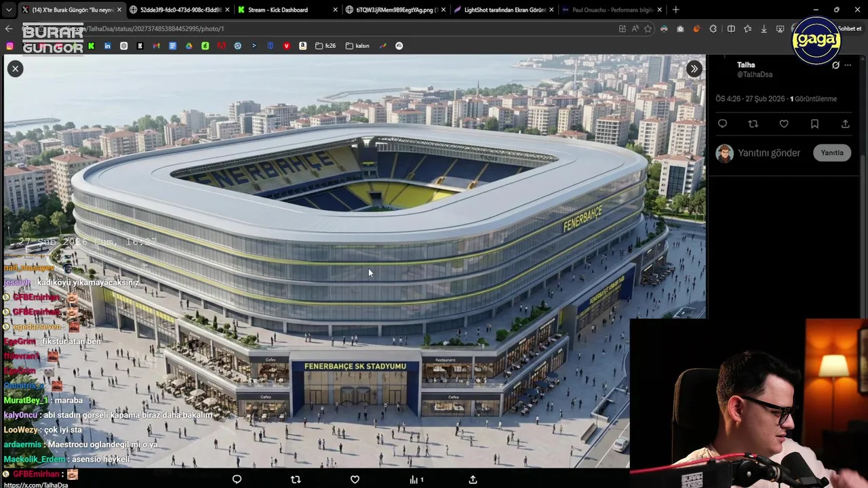Open the Instagram bookmark

(x=9, y=46)
